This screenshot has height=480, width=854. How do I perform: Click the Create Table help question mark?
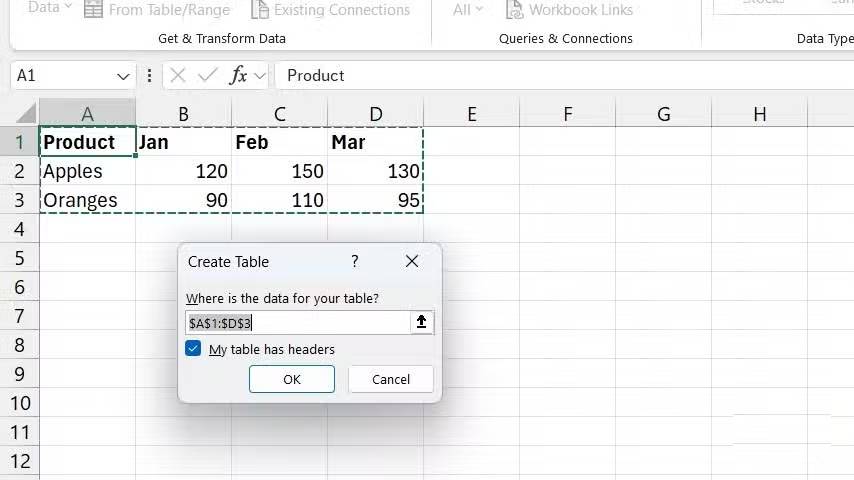[x=354, y=261]
